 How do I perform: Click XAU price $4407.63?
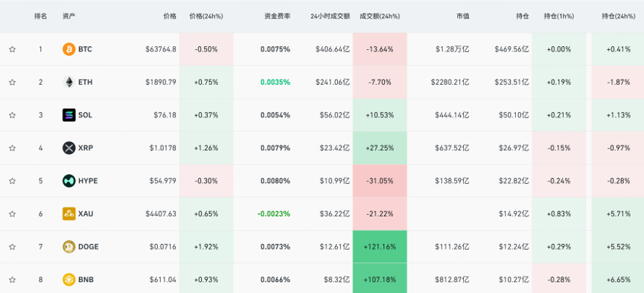161,213
